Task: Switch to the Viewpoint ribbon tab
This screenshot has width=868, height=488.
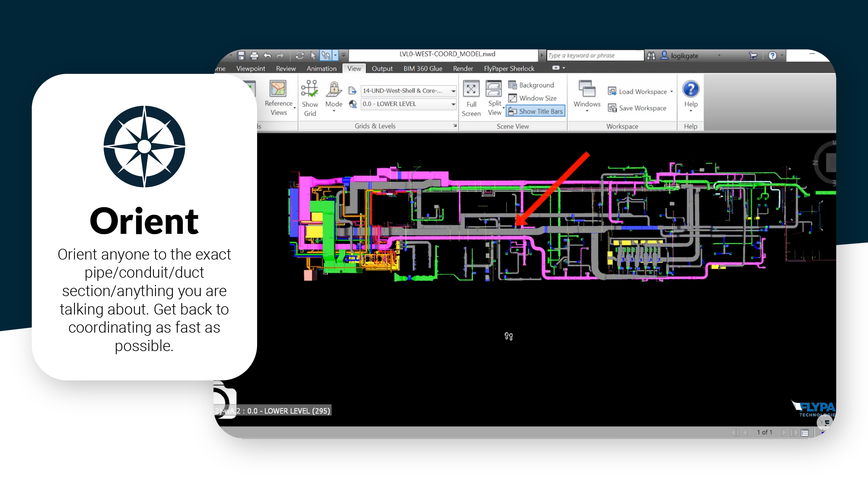Action: (x=250, y=68)
